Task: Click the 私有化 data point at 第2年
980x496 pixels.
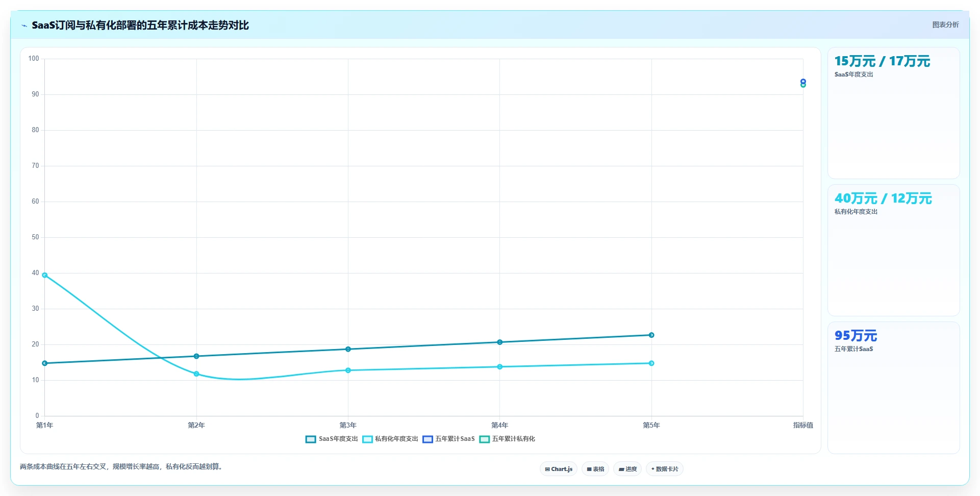Action: tap(196, 374)
